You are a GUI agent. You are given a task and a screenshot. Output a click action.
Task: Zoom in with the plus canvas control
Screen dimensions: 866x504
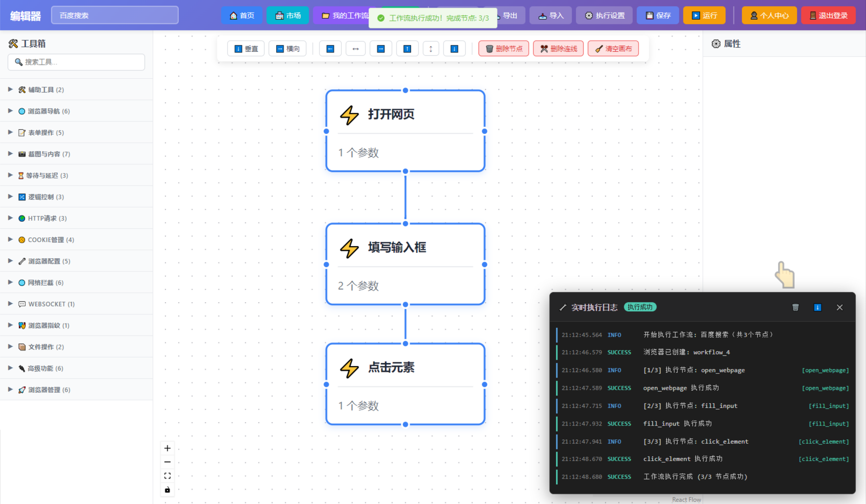pos(167,448)
